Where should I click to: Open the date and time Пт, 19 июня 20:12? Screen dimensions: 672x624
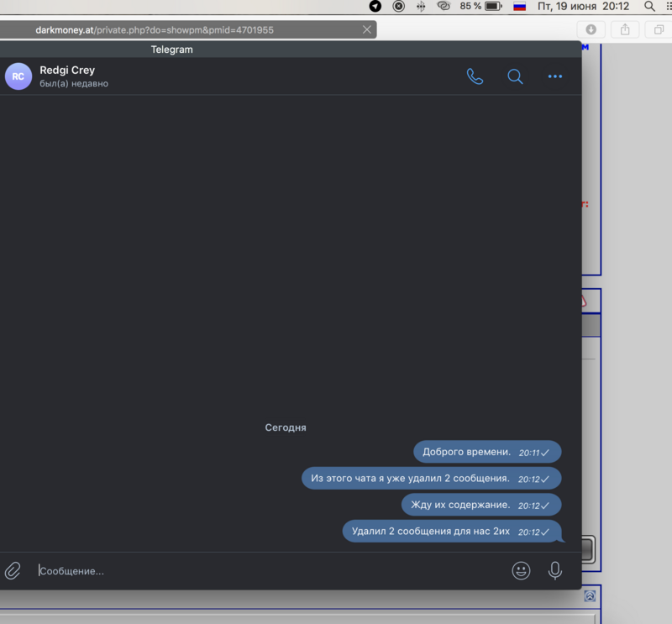pyautogui.click(x=583, y=7)
